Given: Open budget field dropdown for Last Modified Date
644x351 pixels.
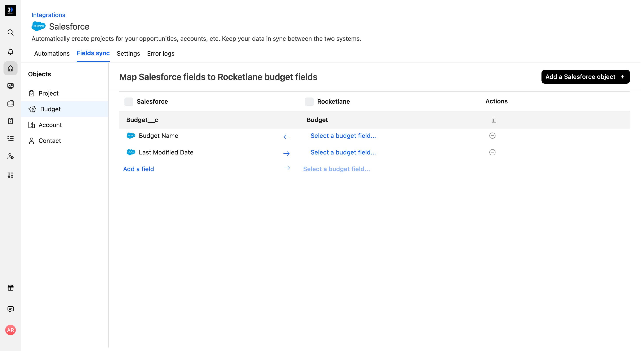Looking at the screenshot, I should coord(343,152).
